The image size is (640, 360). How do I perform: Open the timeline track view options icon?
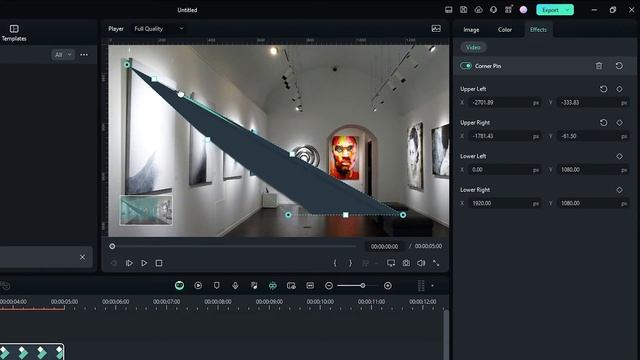[421, 286]
